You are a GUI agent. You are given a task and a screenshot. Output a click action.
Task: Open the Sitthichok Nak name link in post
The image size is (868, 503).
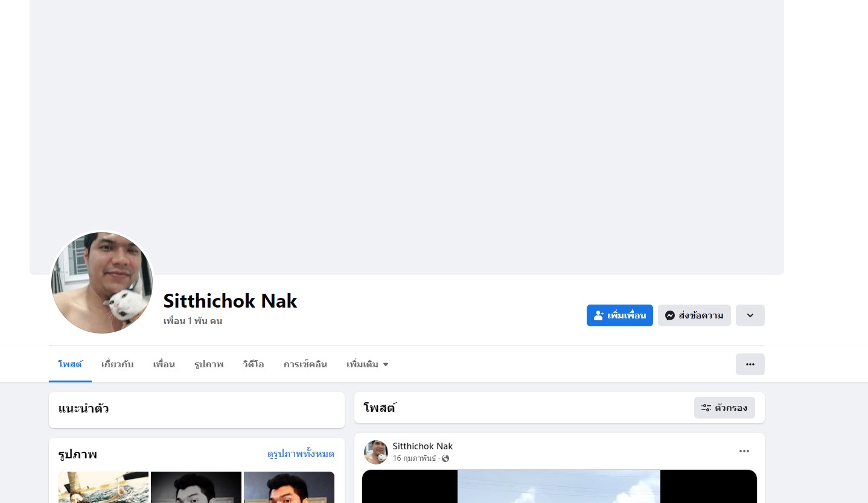click(x=423, y=446)
